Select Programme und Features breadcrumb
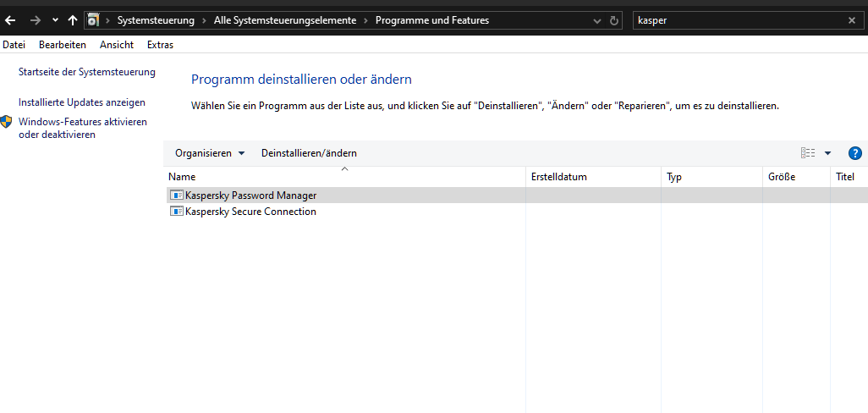 (x=432, y=20)
